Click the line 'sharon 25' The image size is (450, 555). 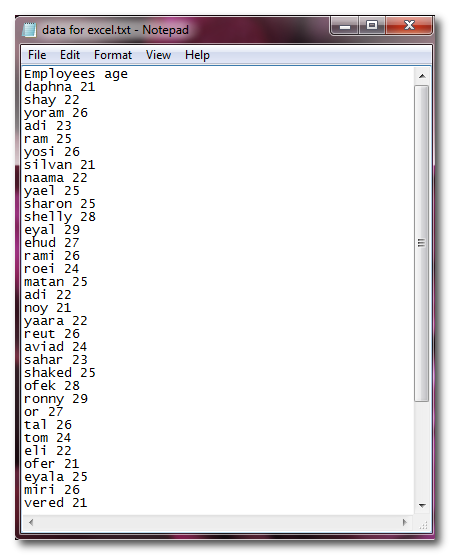click(59, 204)
